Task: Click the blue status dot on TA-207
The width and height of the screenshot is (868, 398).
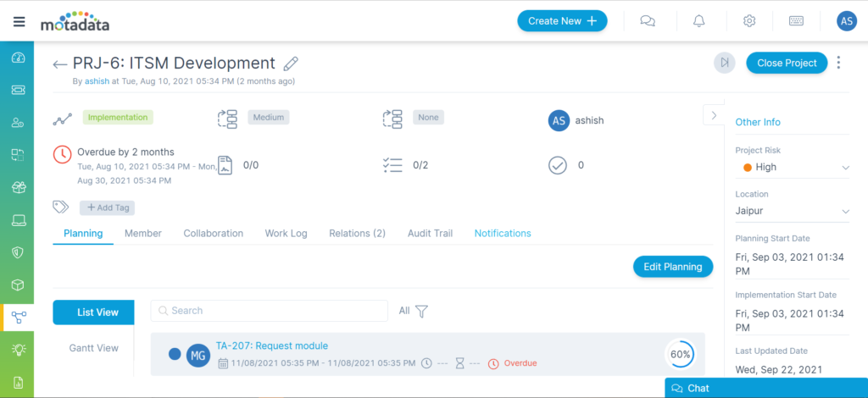Action: click(x=175, y=354)
